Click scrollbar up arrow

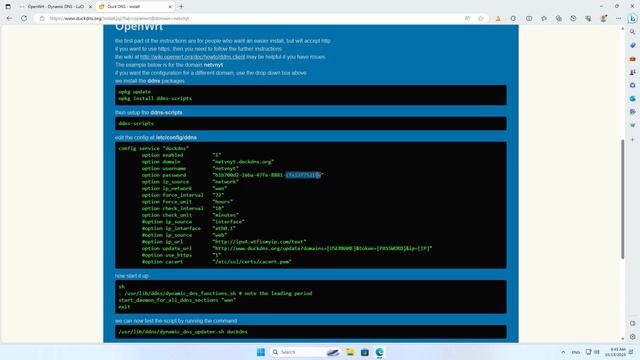pyautogui.click(x=622, y=29)
